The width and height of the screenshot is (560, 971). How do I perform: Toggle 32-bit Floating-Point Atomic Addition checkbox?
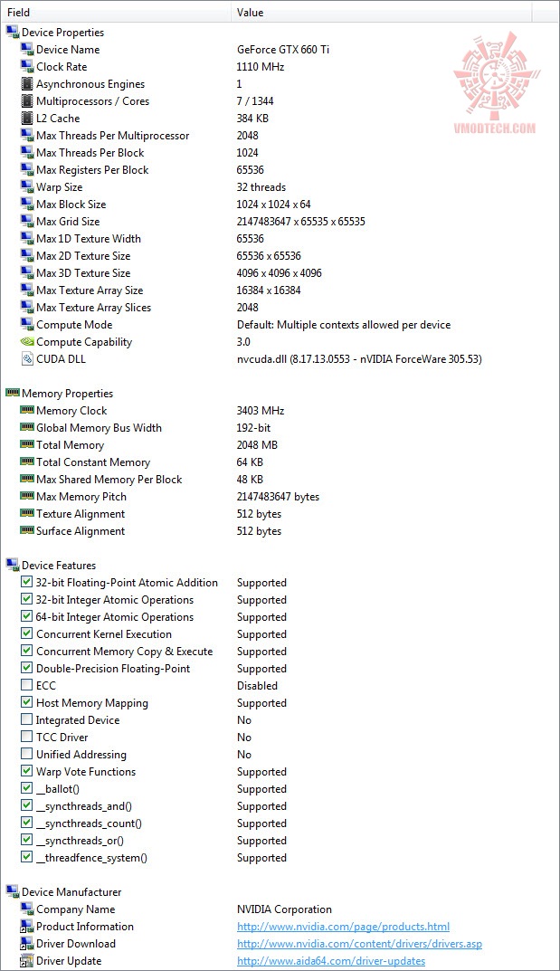coord(26,582)
